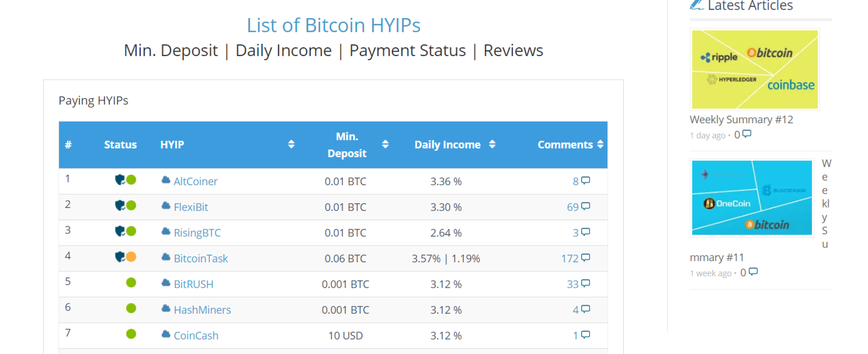Image resolution: width=868 pixels, height=354 pixels.
Task: Click the comment bubble beside Weekly Summary #11
Action: point(753,272)
